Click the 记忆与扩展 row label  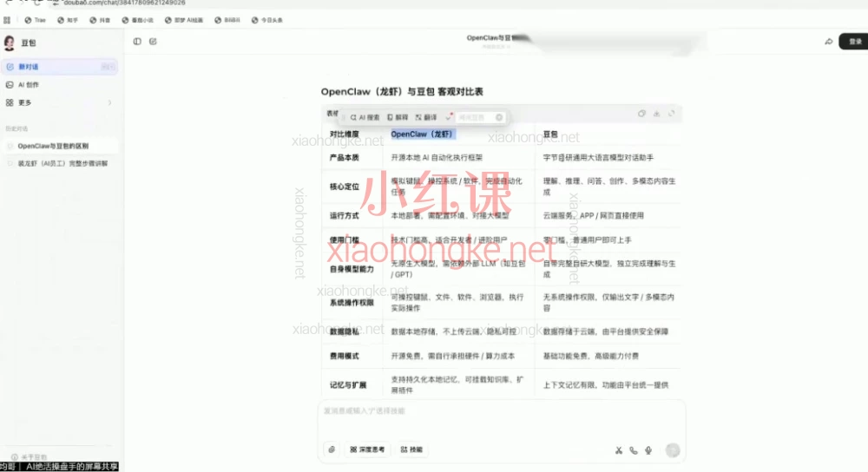click(348, 385)
